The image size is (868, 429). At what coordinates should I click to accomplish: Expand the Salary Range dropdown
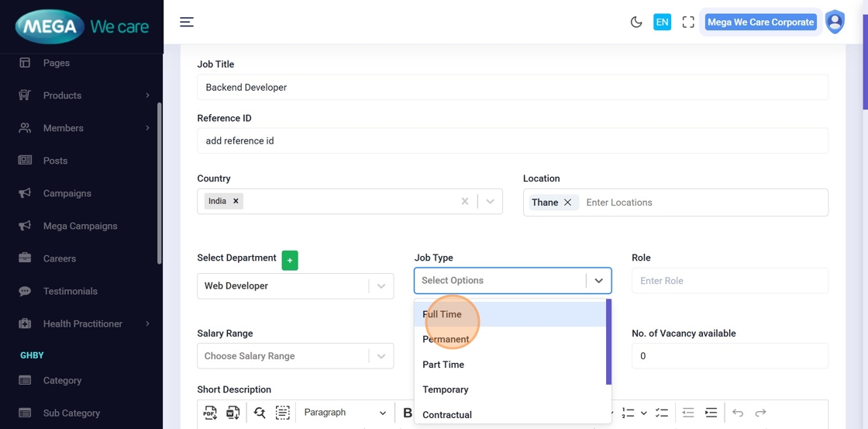381,356
